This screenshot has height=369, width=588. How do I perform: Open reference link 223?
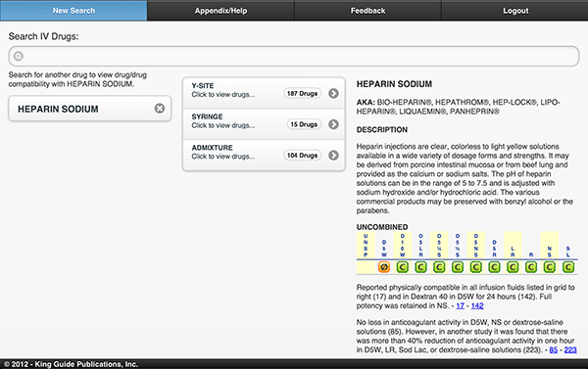pos(570,349)
